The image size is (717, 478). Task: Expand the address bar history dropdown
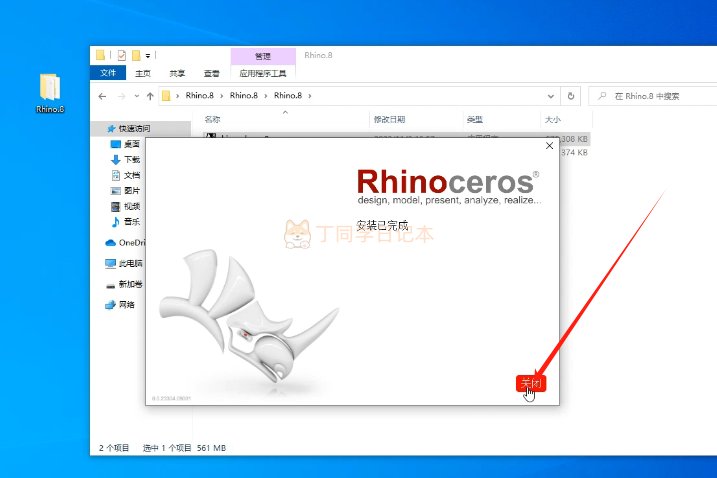tap(551, 96)
